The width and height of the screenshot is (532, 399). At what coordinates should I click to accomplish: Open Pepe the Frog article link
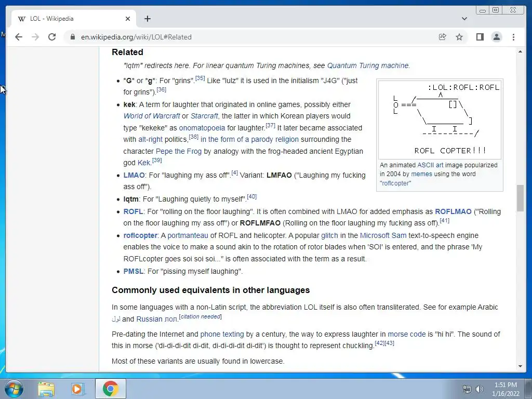coord(179,151)
